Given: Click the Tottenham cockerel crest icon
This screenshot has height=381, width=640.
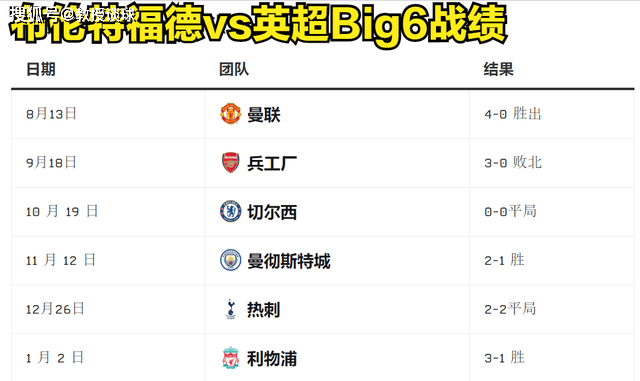Looking at the screenshot, I should [231, 309].
